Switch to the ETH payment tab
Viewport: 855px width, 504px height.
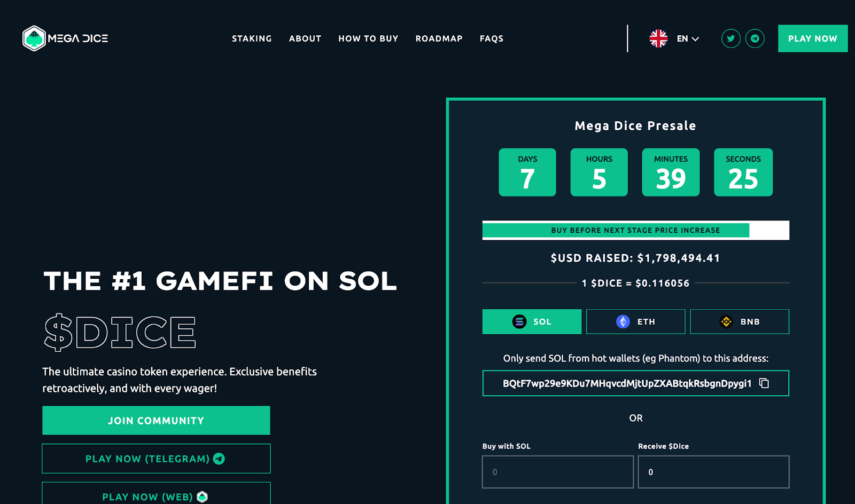[x=636, y=321]
